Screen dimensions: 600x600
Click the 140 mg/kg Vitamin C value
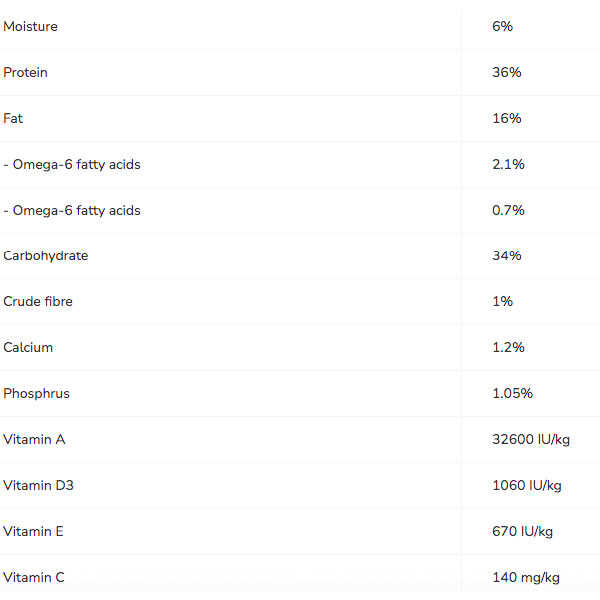point(526,578)
